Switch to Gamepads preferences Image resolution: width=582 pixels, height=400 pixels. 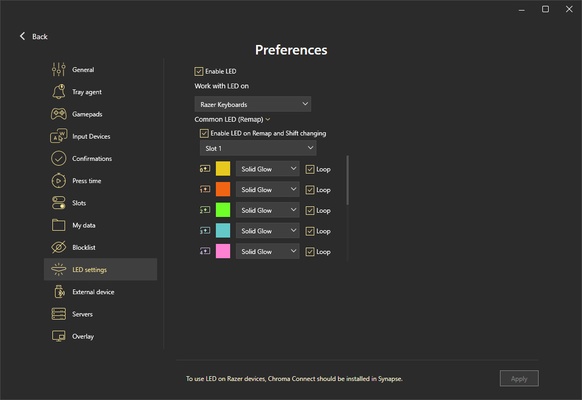pos(100,114)
